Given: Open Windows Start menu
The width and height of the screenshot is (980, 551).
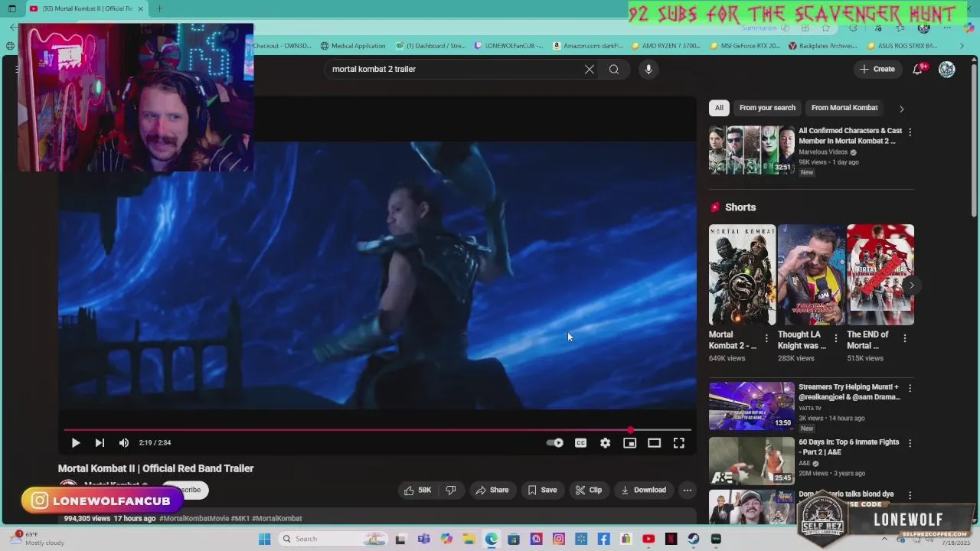Looking at the screenshot, I should 265,539.
